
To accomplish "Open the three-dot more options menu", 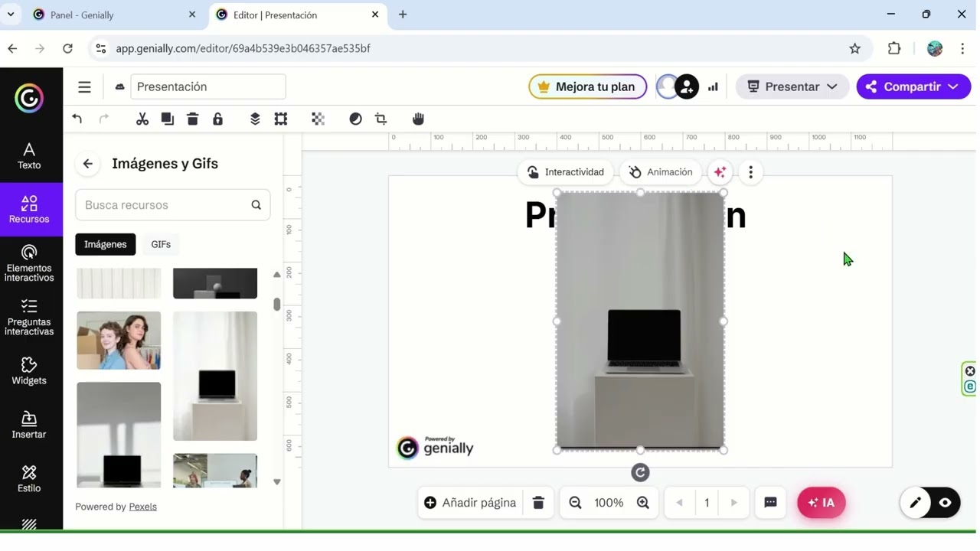I will 751,172.
